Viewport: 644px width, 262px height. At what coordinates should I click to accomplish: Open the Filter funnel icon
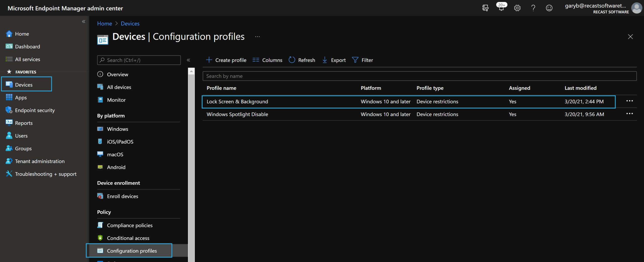coord(355,60)
